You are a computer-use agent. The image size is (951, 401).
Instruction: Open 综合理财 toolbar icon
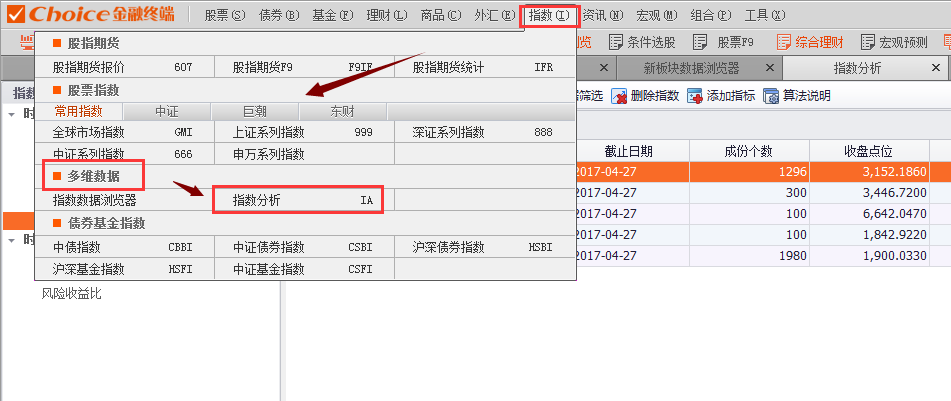click(x=782, y=42)
